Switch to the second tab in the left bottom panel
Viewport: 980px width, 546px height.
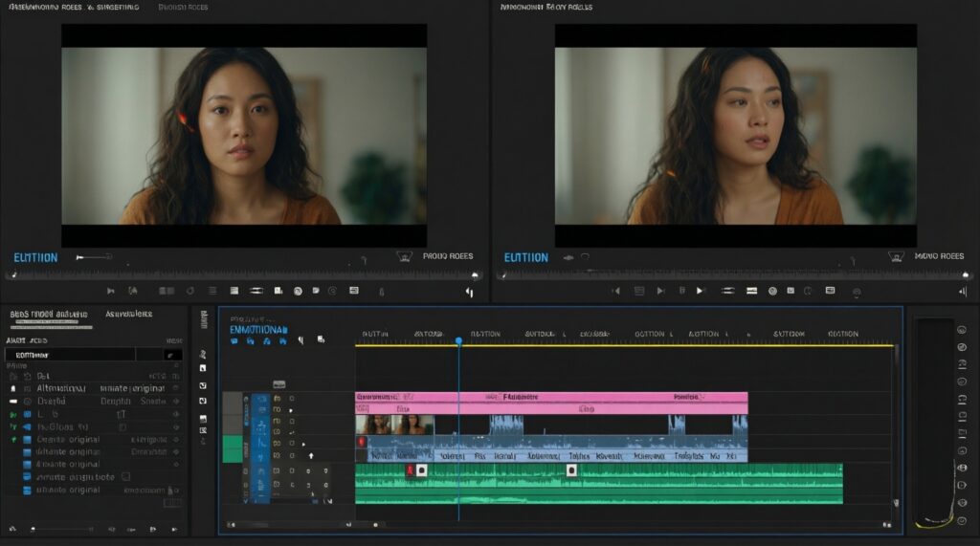pos(130,314)
